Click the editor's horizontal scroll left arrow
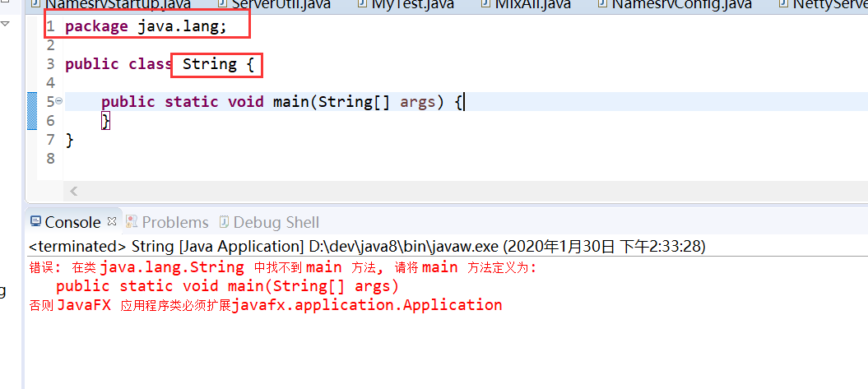Image resolution: width=868 pixels, height=389 pixels. [x=73, y=192]
